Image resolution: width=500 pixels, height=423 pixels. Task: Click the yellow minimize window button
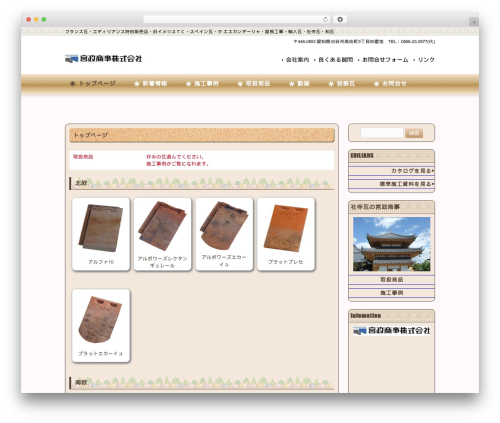click(36, 19)
